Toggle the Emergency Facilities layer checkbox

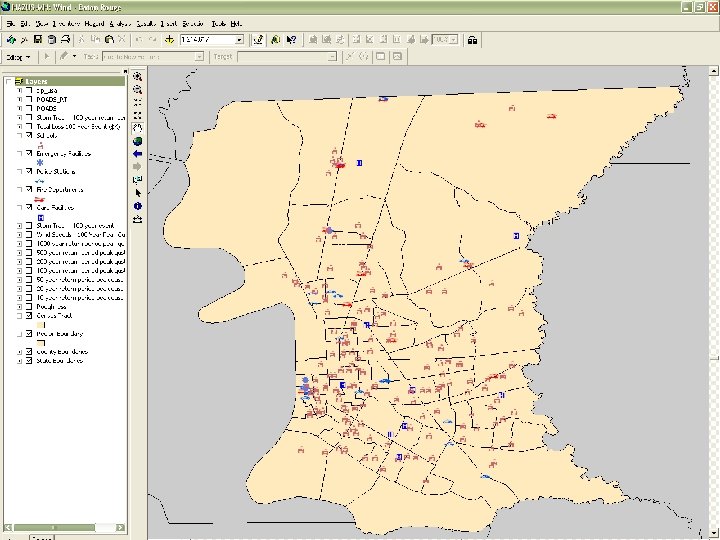pyautogui.click(x=29, y=153)
